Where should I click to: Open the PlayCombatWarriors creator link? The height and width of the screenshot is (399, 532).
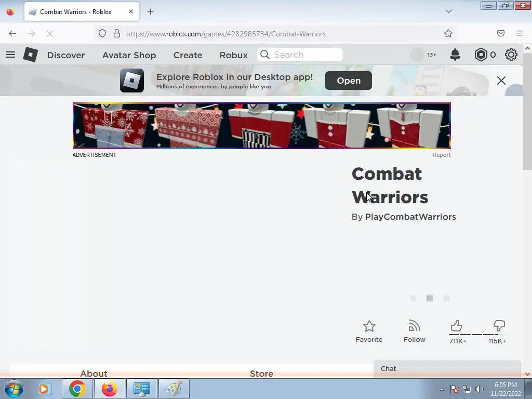[410, 217]
